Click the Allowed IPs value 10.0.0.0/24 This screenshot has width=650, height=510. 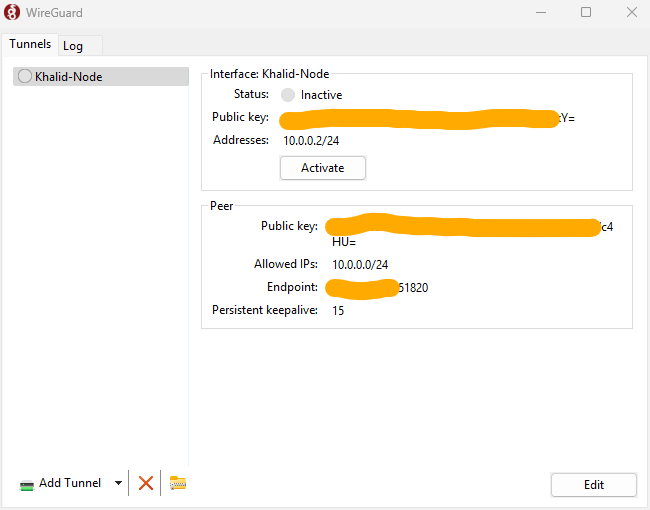coord(360,265)
